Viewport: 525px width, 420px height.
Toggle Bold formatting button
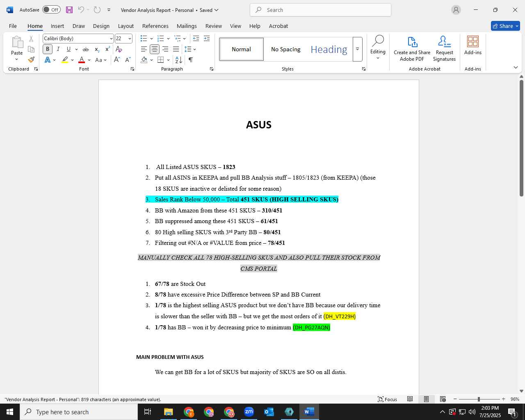(x=48, y=49)
